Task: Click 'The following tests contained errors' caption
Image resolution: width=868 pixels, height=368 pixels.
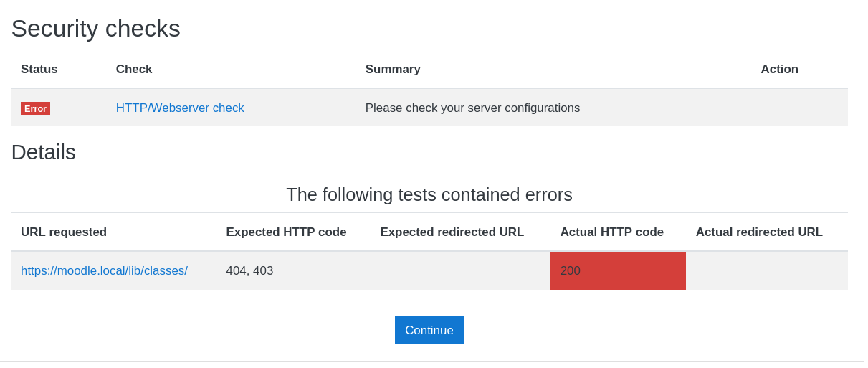Action: tap(429, 194)
